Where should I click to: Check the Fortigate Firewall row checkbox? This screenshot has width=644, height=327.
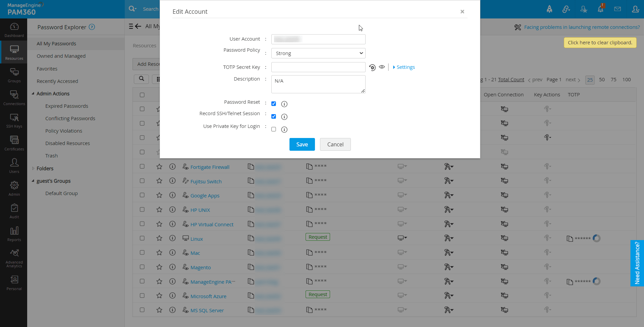142,167
